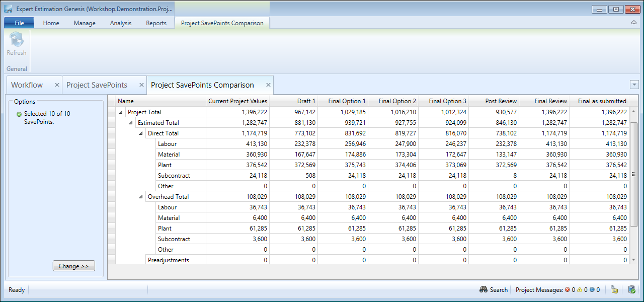The height and width of the screenshot is (302, 644).
Task: Collapse the ribbon using the top-right chevron
Action: pyautogui.click(x=633, y=23)
